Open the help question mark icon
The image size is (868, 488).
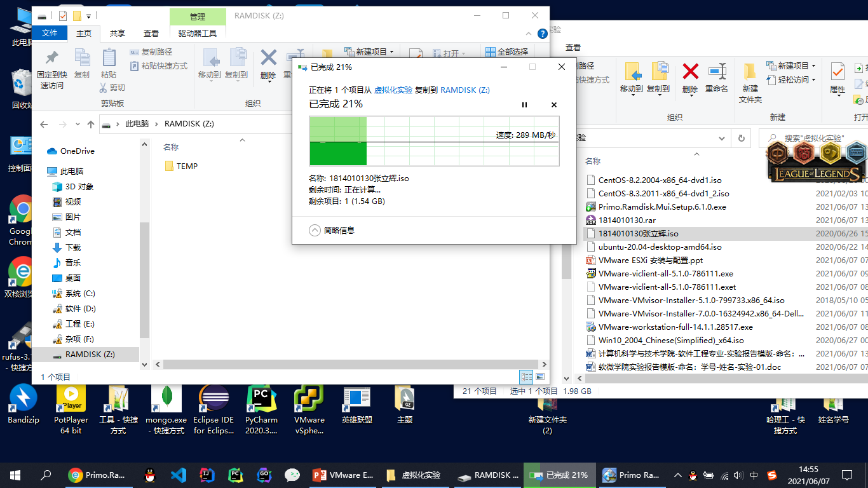tap(543, 34)
